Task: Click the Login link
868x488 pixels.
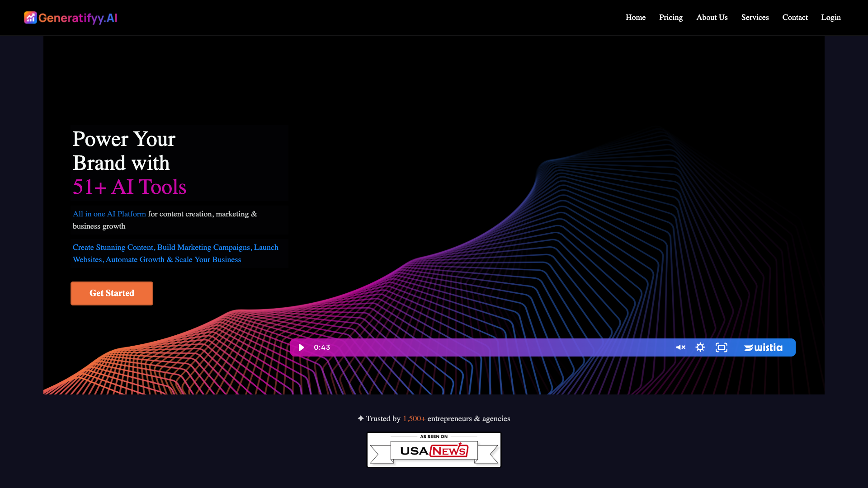Action: 831,17
